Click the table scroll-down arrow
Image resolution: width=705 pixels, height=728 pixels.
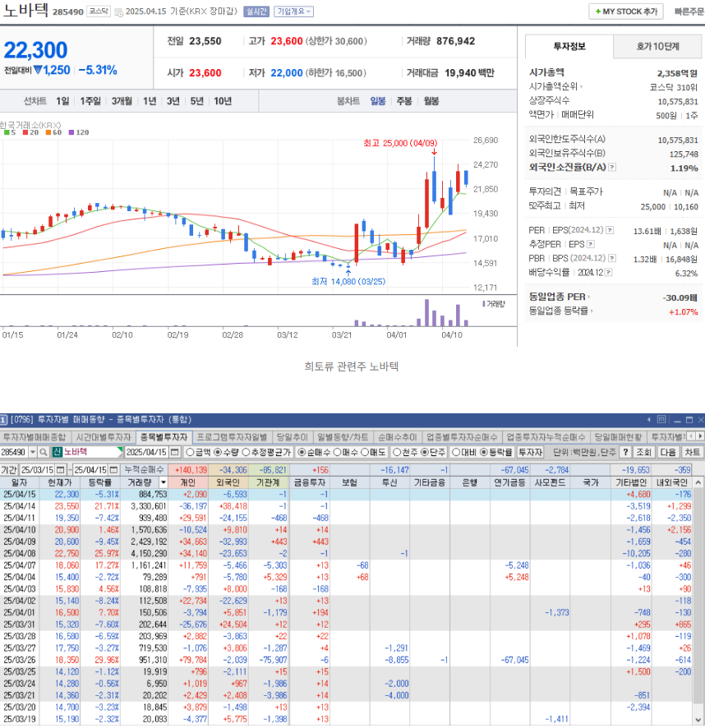pyautogui.click(x=698, y=720)
